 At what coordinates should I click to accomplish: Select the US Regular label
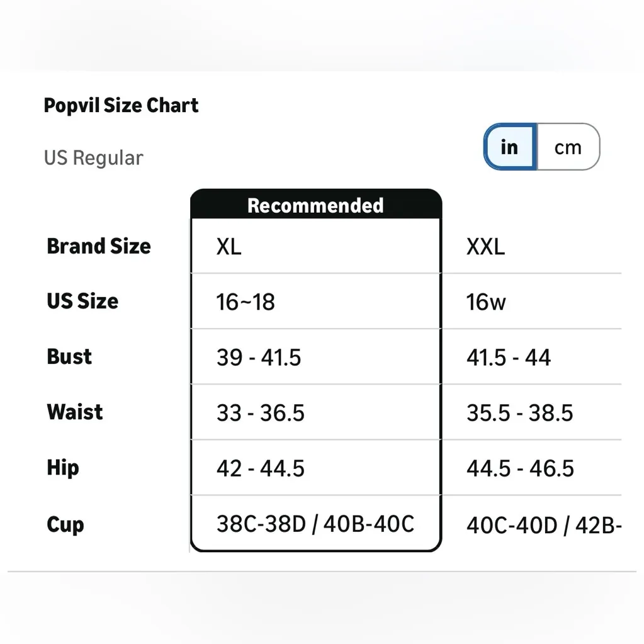94,157
